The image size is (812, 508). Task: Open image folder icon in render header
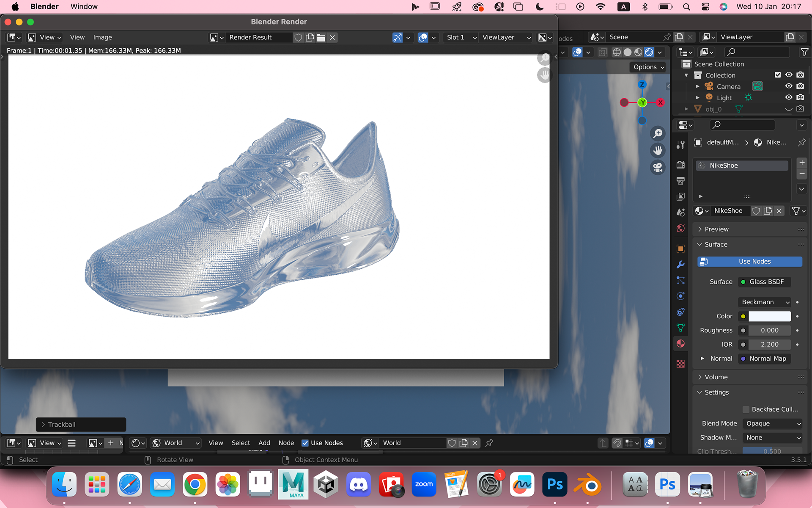pos(321,38)
